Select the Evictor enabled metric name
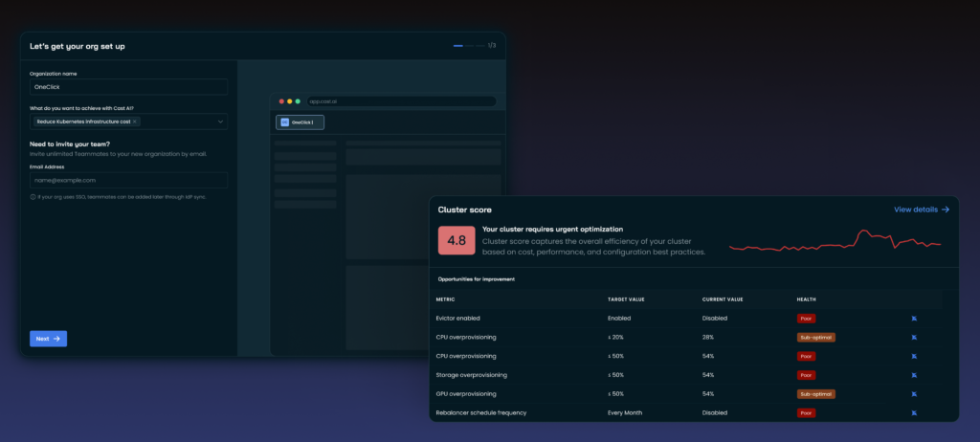This screenshot has width=980, height=442. (458, 319)
